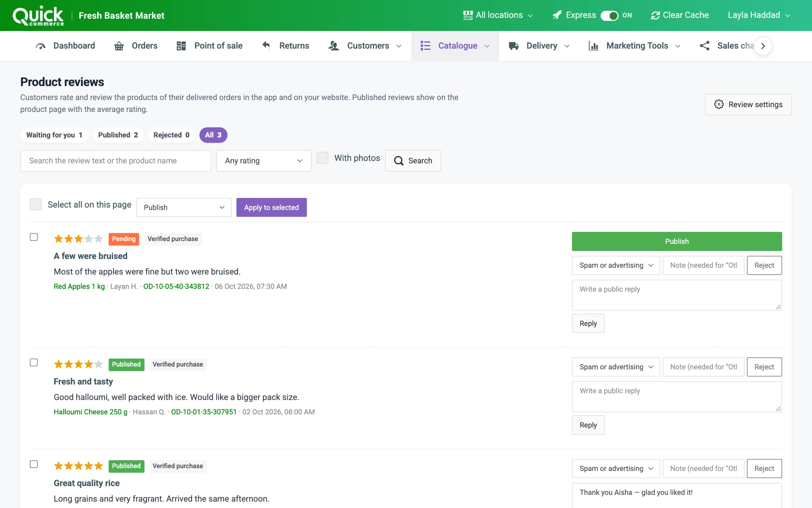Click the Express rocket icon

pyautogui.click(x=557, y=15)
